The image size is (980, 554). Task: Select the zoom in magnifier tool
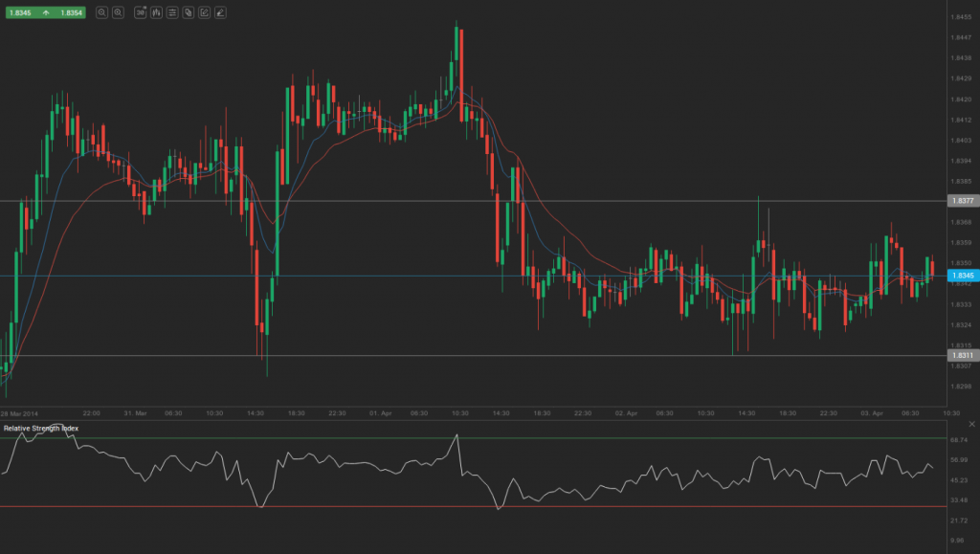(119, 12)
